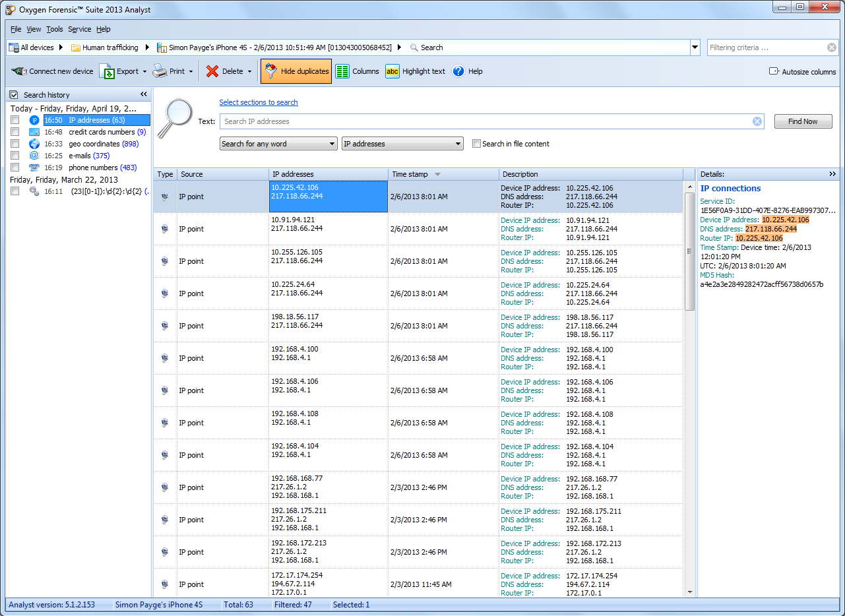Open the Service menu
Viewport: 845px width, 616px height.
80,29
